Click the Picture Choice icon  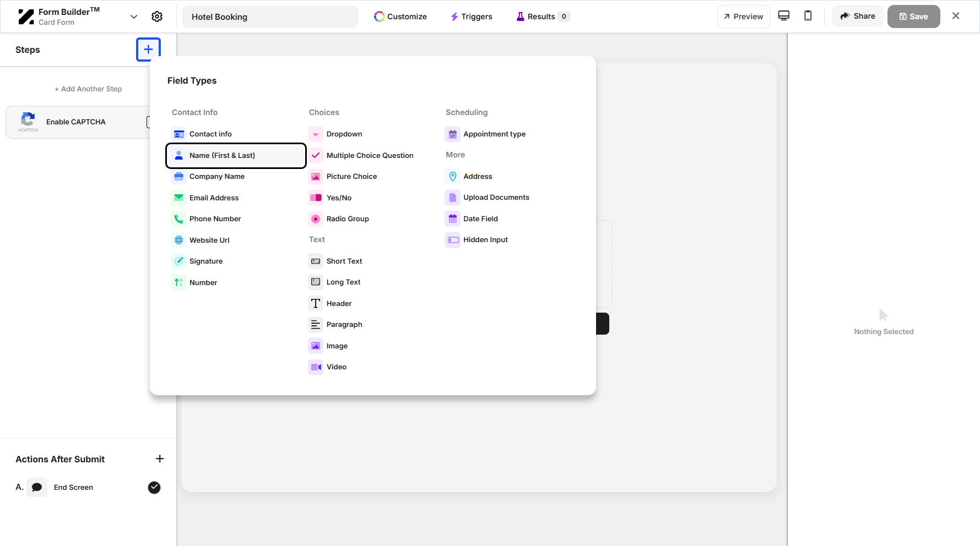click(316, 176)
